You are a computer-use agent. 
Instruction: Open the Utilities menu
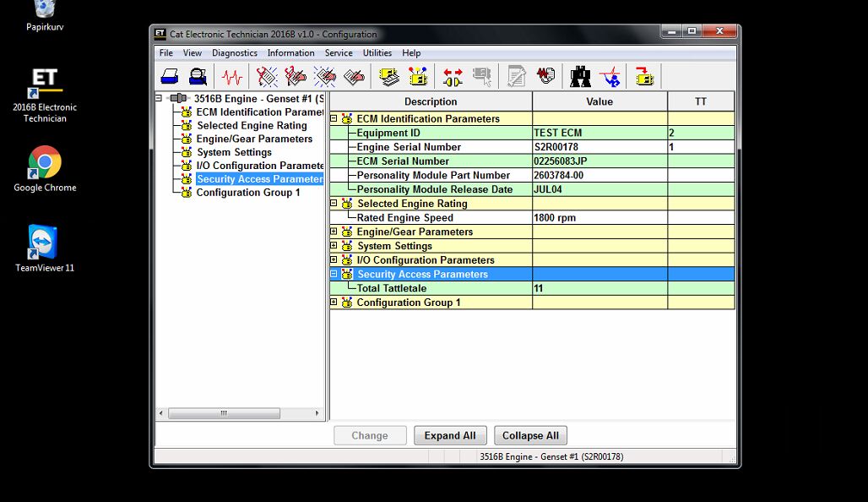click(377, 53)
